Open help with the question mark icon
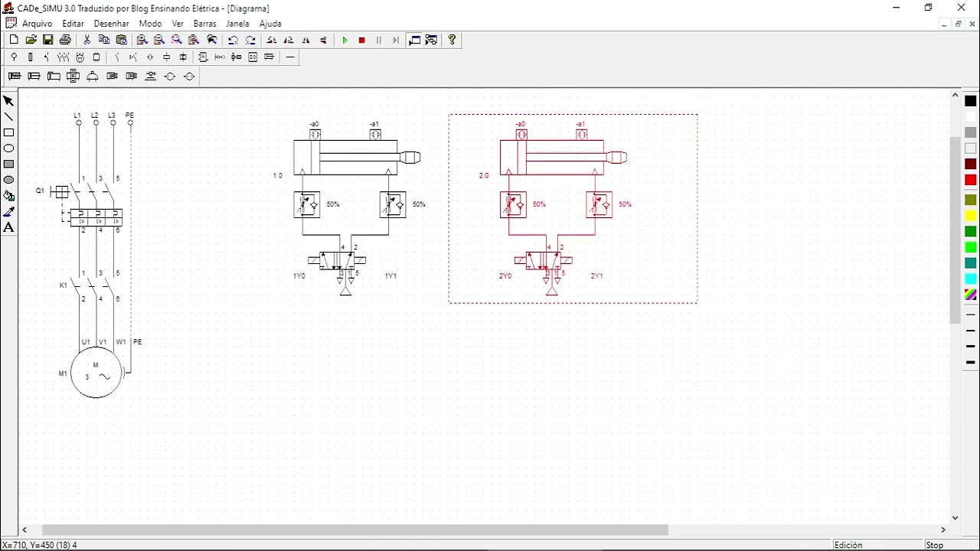Viewport: 980px width, 551px height. click(x=452, y=40)
